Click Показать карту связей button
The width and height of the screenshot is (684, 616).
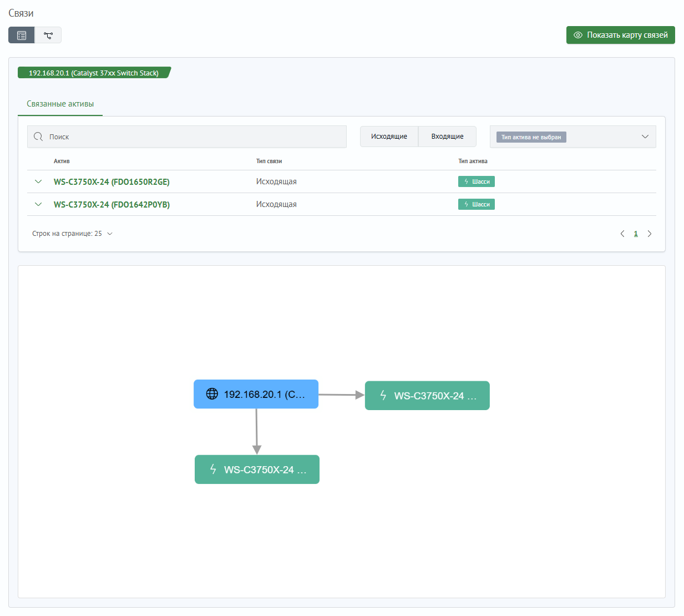pyautogui.click(x=620, y=35)
